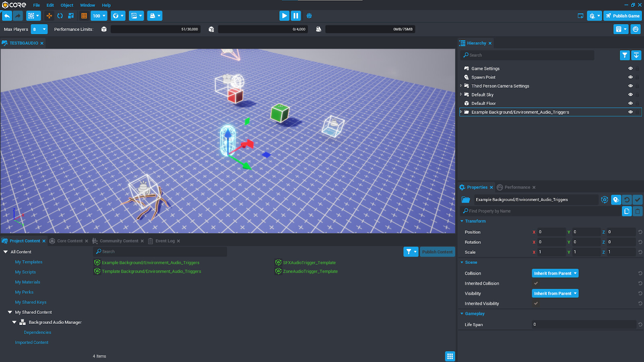Select the Scale tool in the toolbar

71,16
